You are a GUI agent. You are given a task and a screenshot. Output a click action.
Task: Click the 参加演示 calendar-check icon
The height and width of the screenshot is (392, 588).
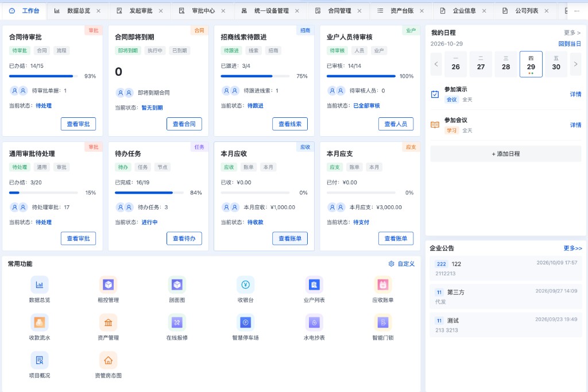click(435, 94)
